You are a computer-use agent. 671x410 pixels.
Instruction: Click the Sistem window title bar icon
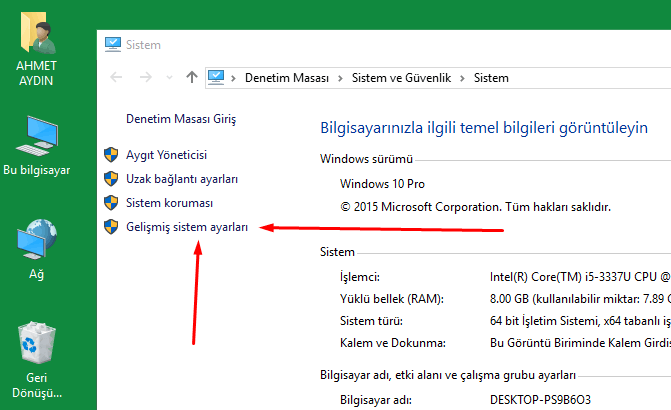(x=113, y=45)
